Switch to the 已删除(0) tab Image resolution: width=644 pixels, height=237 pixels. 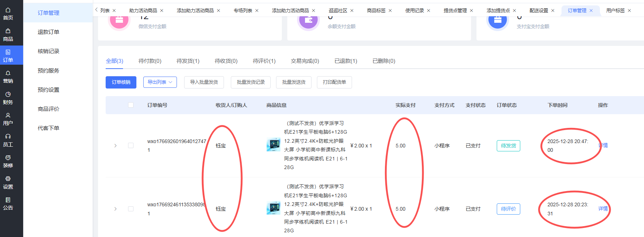[x=384, y=61]
